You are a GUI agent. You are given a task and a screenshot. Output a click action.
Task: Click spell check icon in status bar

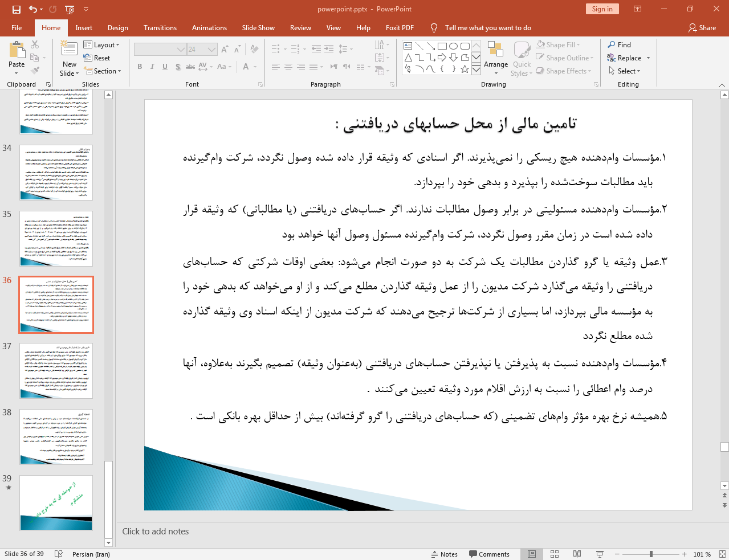tap(58, 554)
